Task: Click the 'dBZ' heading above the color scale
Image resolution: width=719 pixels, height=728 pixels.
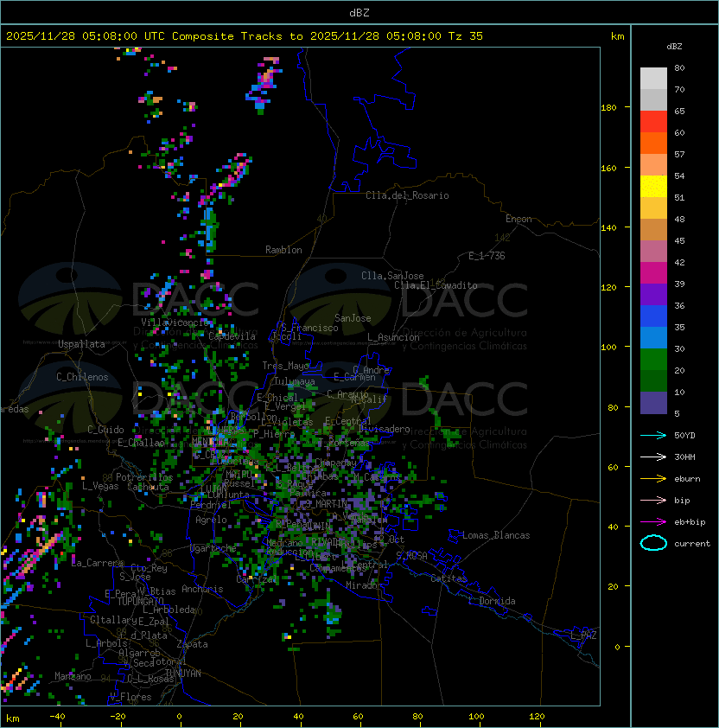Action: tap(674, 47)
